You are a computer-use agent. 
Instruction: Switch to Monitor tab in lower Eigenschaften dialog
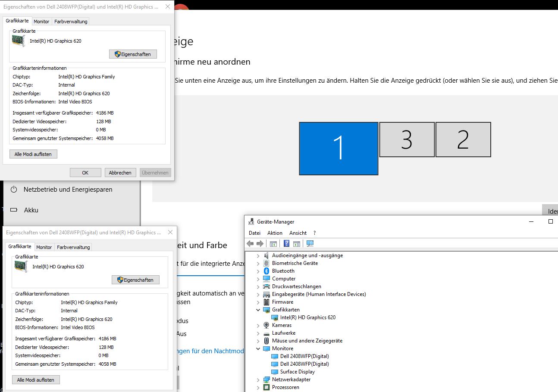tap(44, 247)
